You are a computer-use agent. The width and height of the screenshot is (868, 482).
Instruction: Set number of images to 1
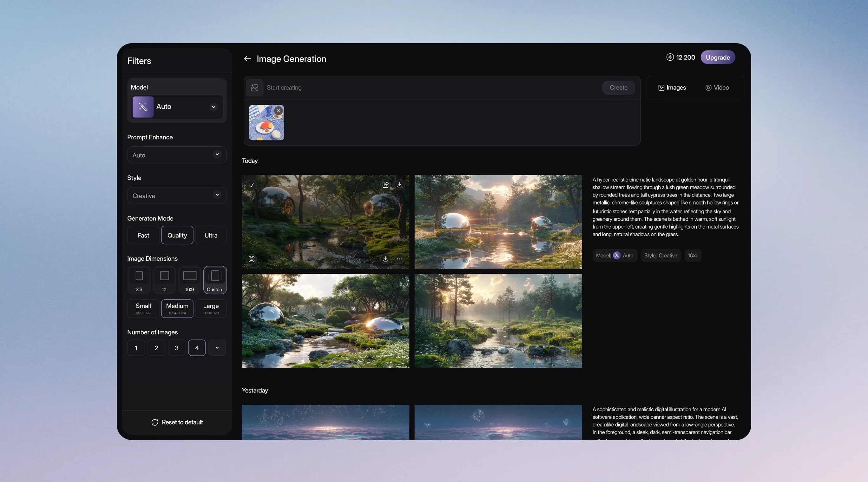pyautogui.click(x=136, y=348)
